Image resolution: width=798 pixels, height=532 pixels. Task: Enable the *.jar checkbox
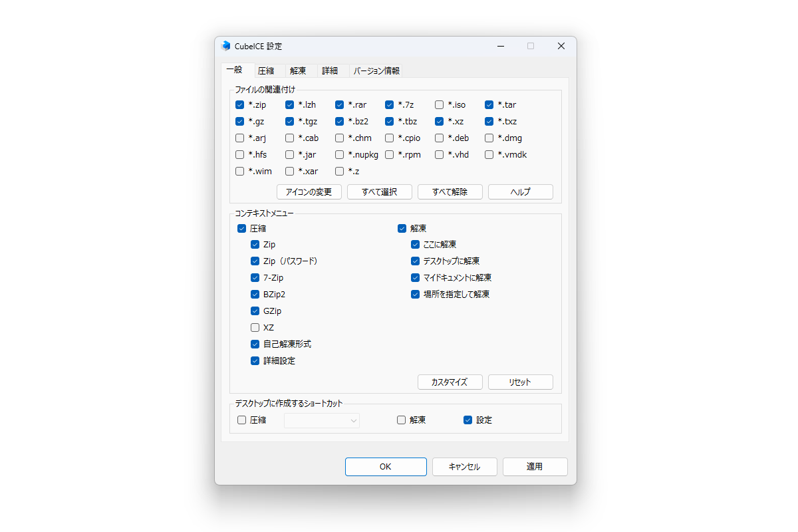[x=289, y=154]
